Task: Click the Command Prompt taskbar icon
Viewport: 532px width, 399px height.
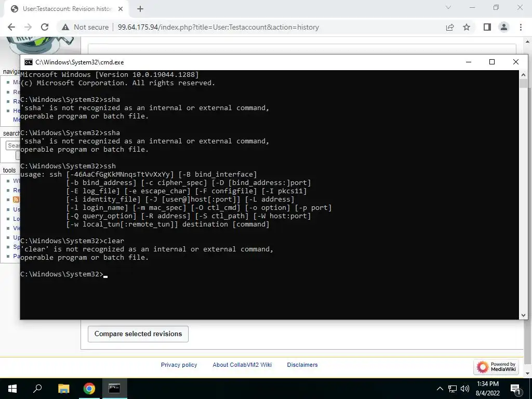Action: [114, 389]
